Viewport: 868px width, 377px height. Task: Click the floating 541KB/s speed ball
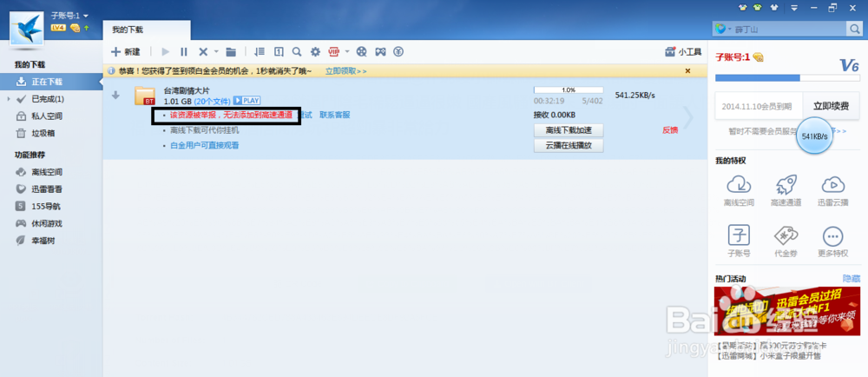coord(814,136)
